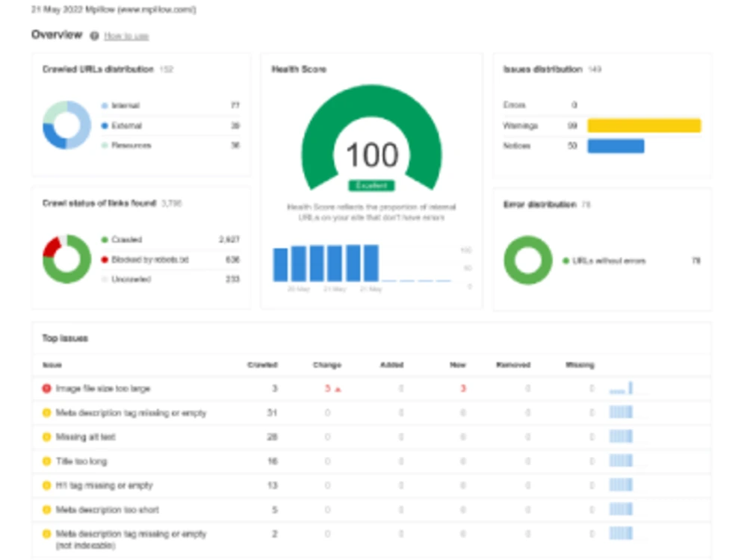Click the crawled count 28 for Missing alt text
Screen dimensions: 747x560
click(272, 437)
